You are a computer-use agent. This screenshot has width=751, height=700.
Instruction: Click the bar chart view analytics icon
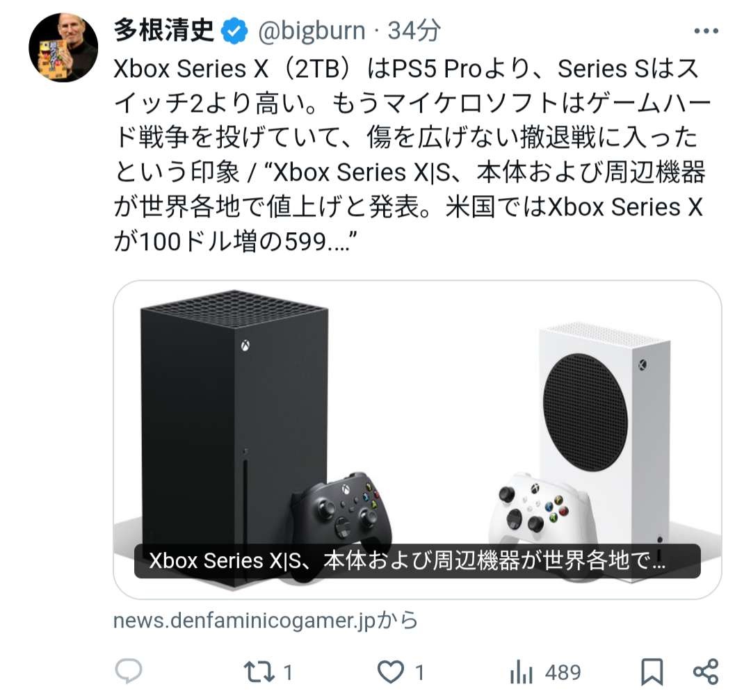pos(522,671)
